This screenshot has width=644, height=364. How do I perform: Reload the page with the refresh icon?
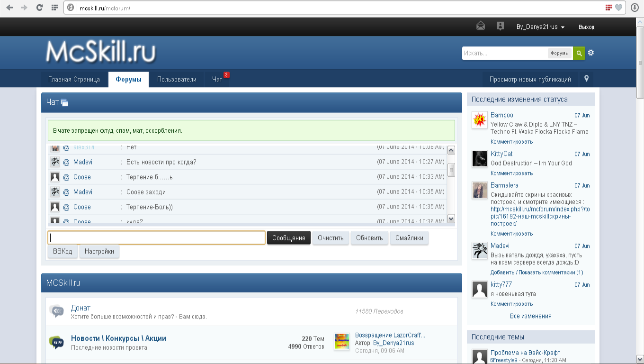(39, 8)
